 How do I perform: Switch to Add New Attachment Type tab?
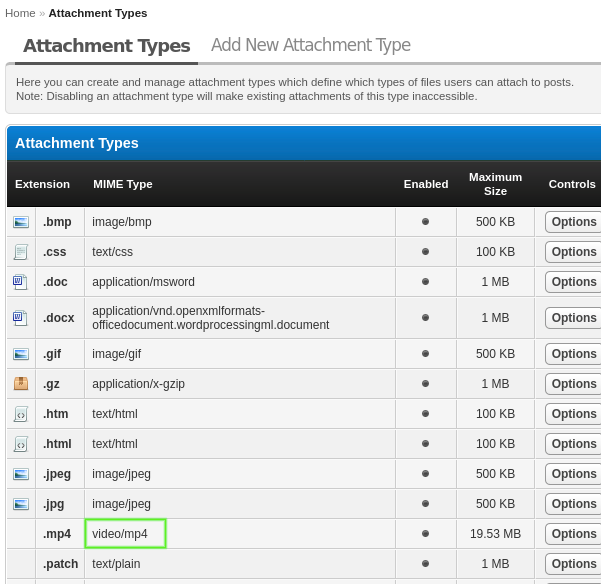[310, 45]
